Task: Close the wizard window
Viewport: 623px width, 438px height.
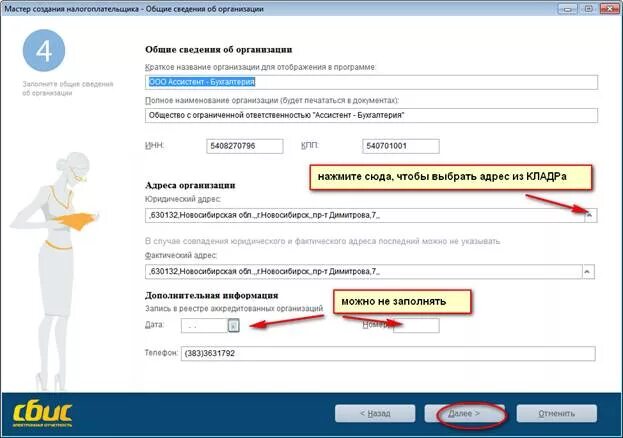Action: click(609, 8)
